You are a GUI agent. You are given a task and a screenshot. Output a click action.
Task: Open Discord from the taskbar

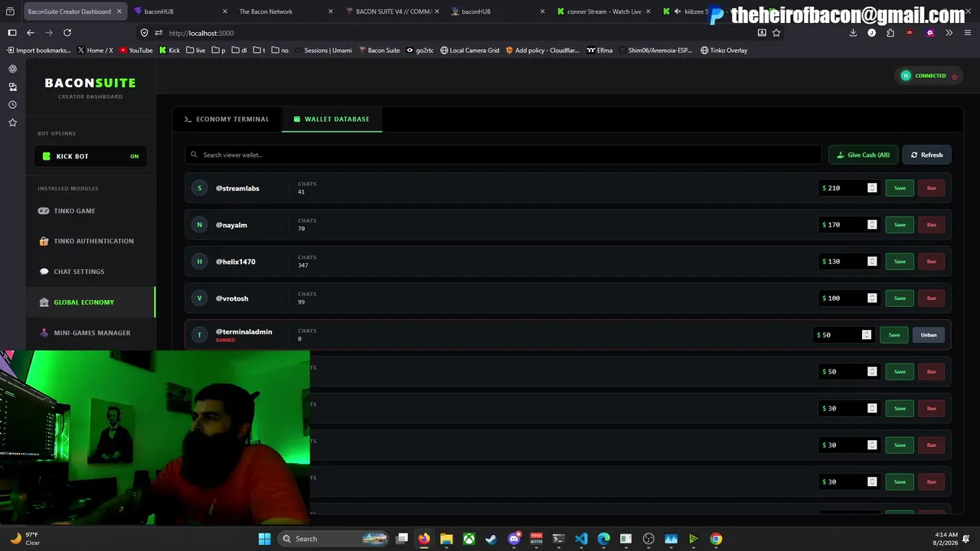[x=514, y=539]
